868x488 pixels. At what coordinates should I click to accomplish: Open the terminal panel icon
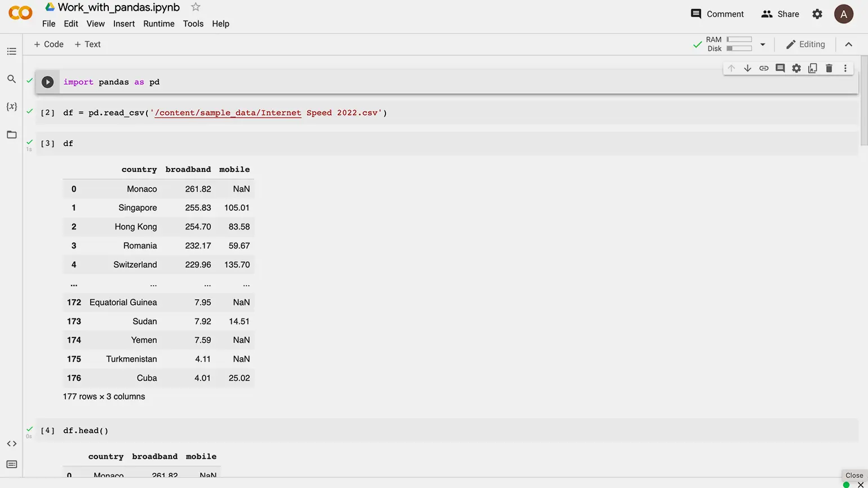point(11,464)
